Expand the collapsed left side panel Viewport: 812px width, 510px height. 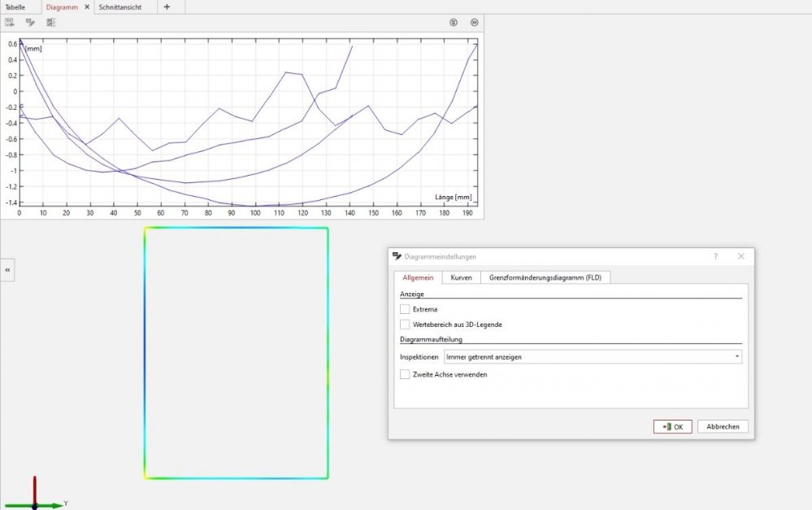(7, 269)
